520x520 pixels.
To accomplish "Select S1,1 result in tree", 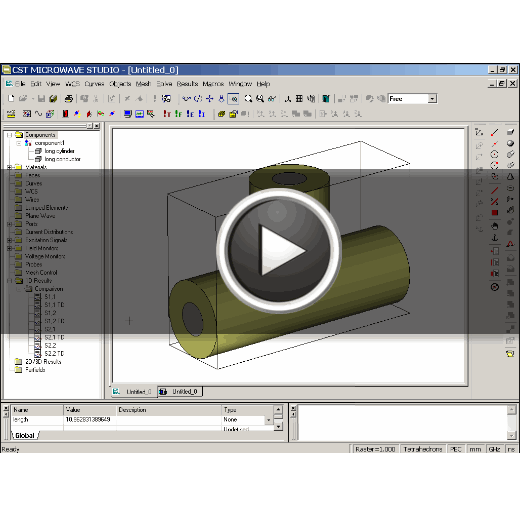I will [50, 297].
